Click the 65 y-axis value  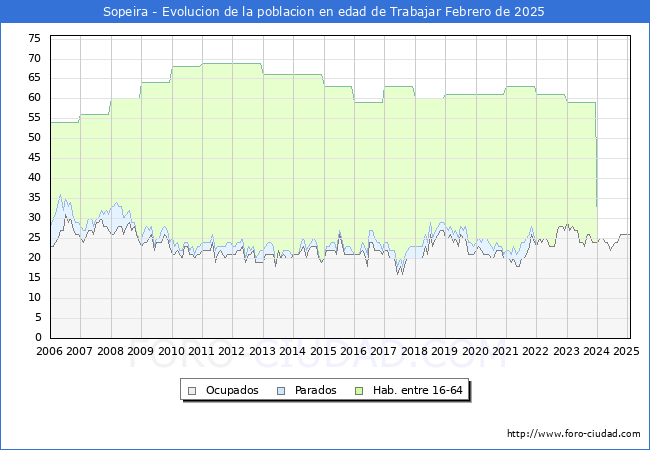tap(34, 77)
